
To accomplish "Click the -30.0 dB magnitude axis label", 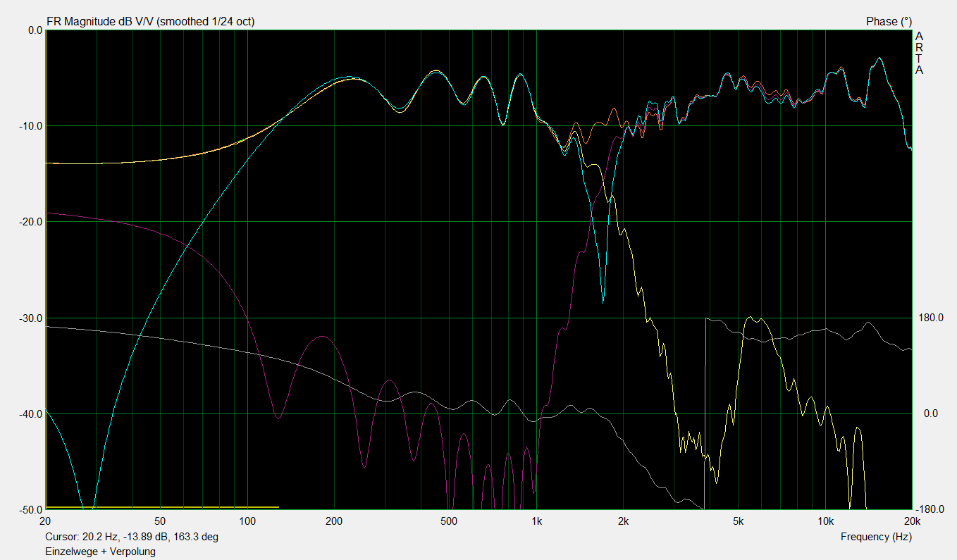I will coord(30,318).
